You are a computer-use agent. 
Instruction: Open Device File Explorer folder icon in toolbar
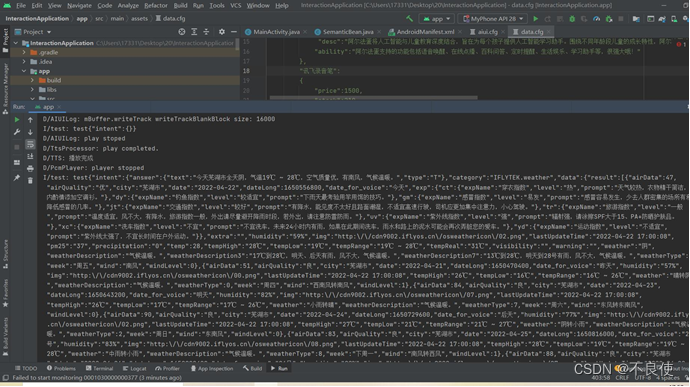click(636, 19)
